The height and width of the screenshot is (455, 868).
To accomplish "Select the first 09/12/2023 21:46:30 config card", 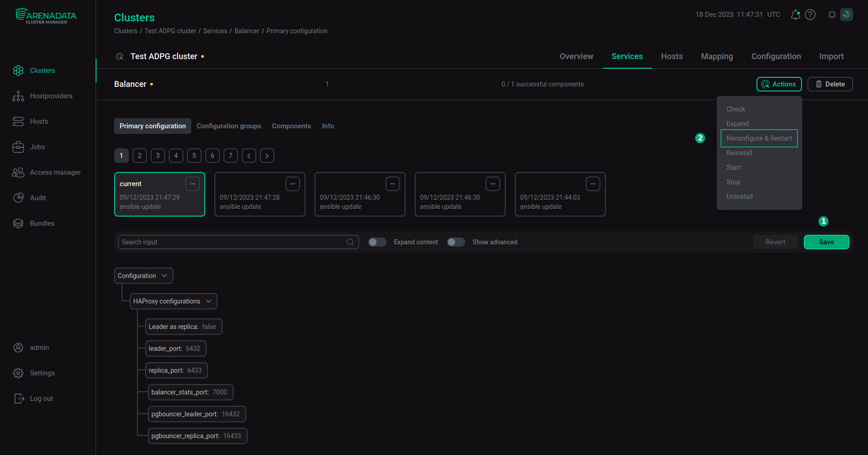I will point(360,194).
